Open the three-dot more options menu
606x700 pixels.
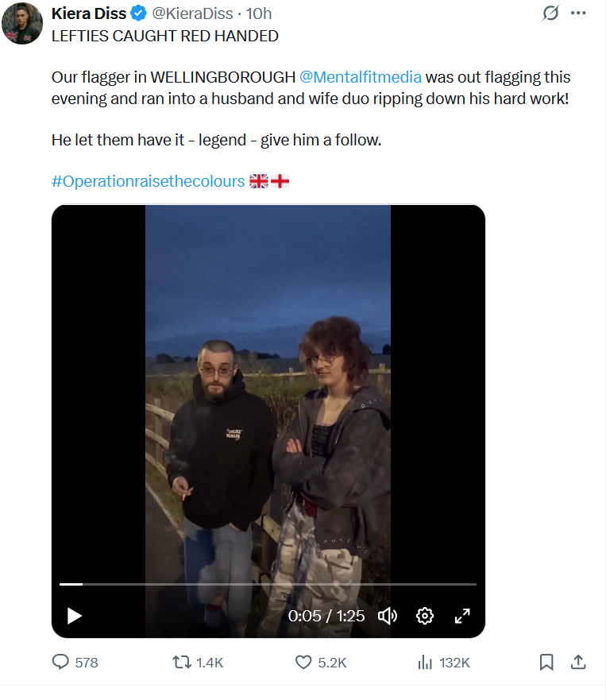[578, 13]
